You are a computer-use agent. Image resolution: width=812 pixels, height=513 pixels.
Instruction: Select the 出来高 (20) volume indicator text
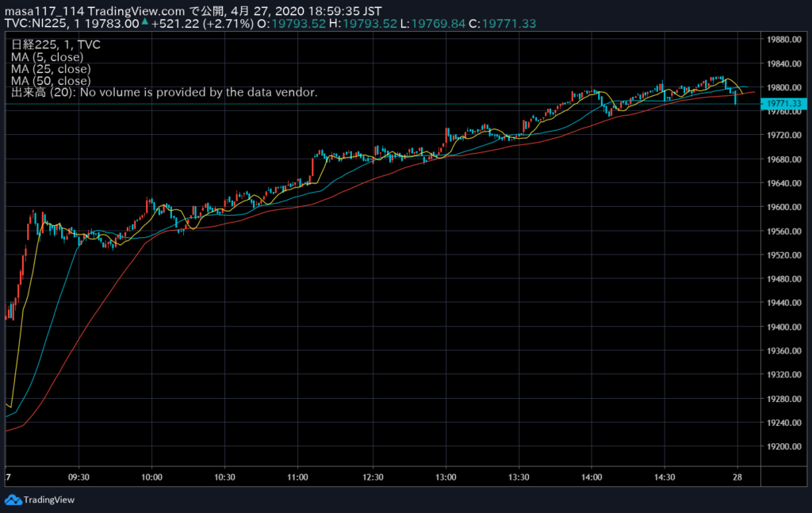click(164, 92)
